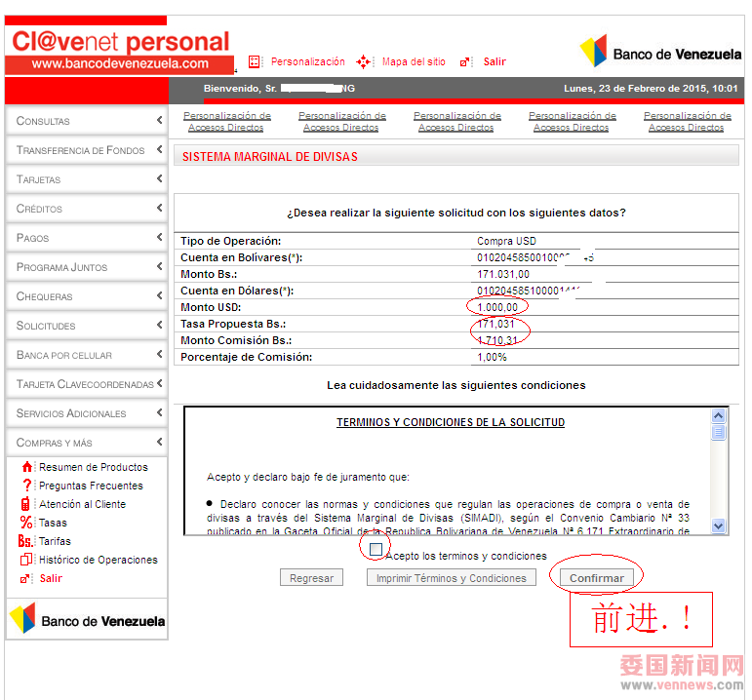The image size is (752, 700).
Task: Open the Tasas link
Action: (53, 524)
